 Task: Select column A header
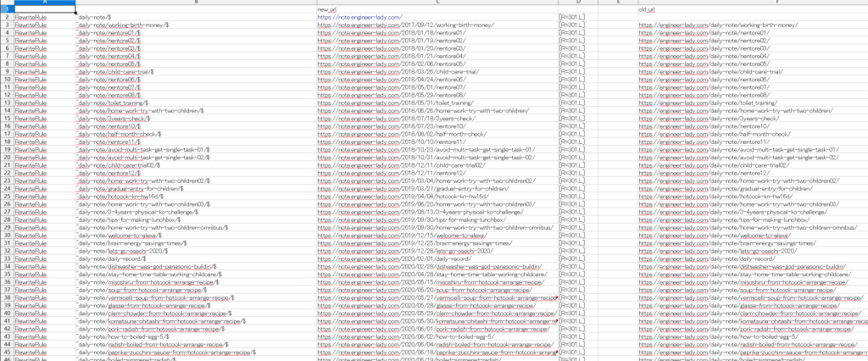click(x=45, y=3)
